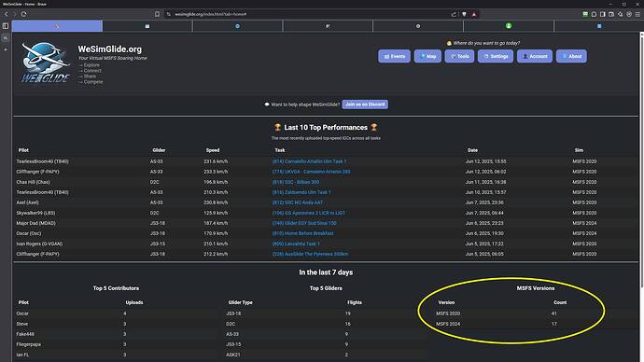Click the website address bar URL field
Viewport: 644px width, 362px height.
(308, 14)
